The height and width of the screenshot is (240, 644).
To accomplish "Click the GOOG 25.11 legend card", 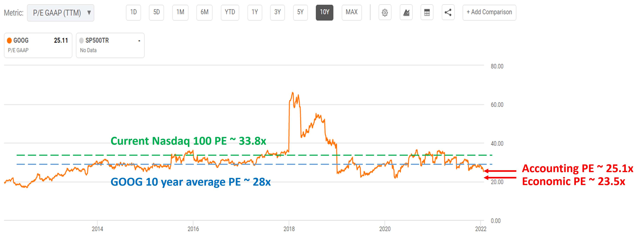I will pos(38,45).
